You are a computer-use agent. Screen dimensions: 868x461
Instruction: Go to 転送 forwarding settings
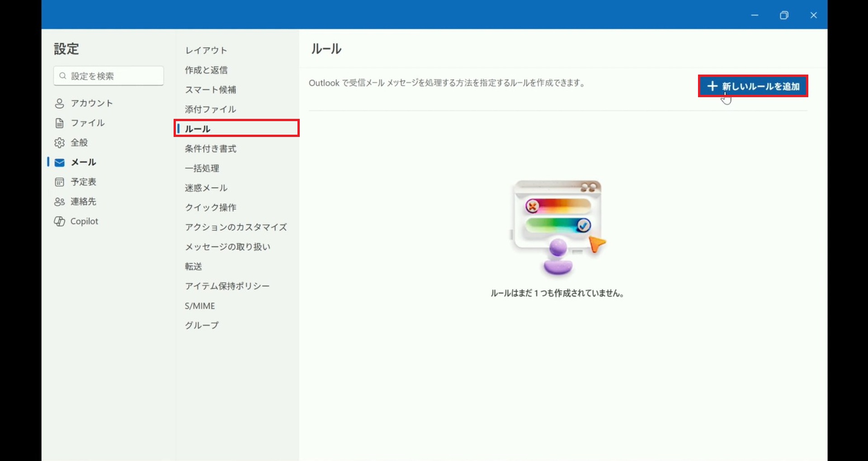tap(193, 267)
